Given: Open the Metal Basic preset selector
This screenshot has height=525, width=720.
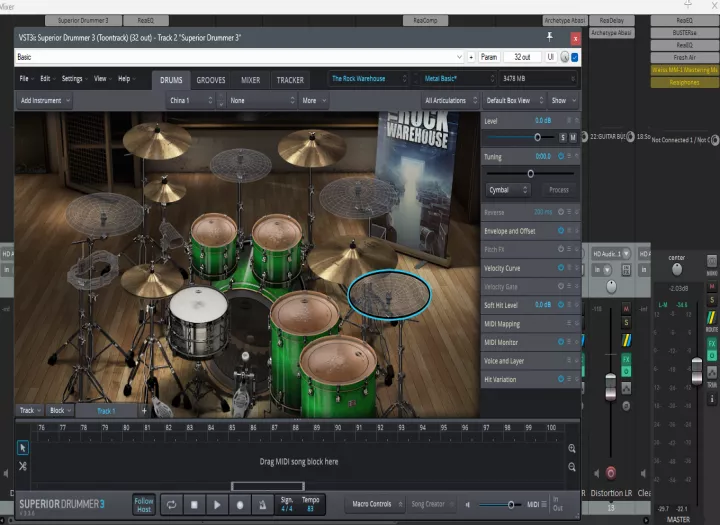Looking at the screenshot, I should point(458,79).
